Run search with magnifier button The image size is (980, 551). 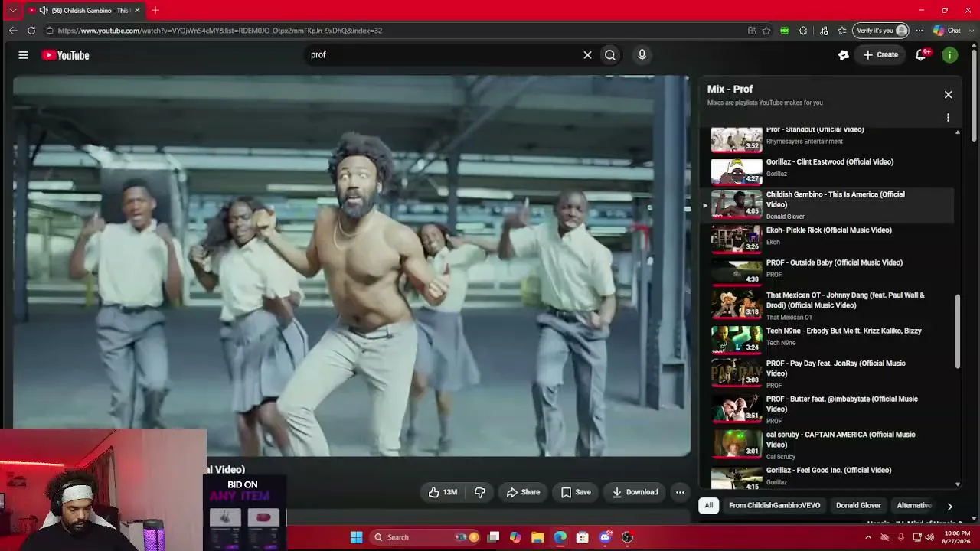(x=610, y=55)
